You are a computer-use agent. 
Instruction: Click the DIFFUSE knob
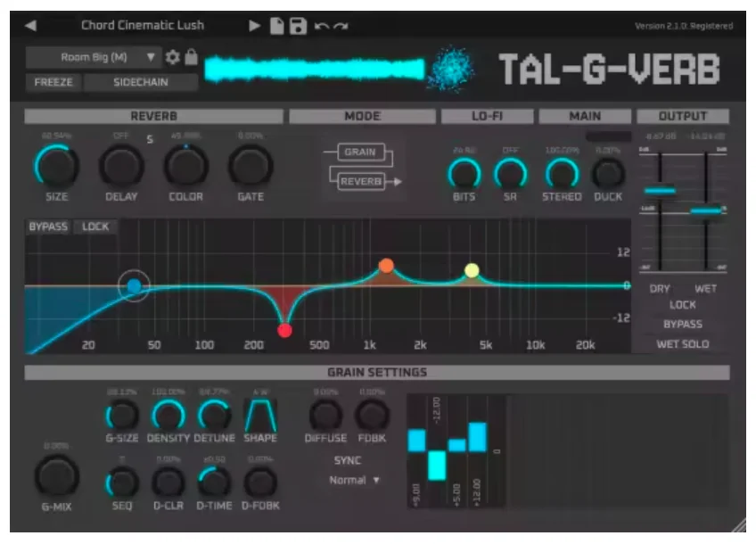click(326, 416)
